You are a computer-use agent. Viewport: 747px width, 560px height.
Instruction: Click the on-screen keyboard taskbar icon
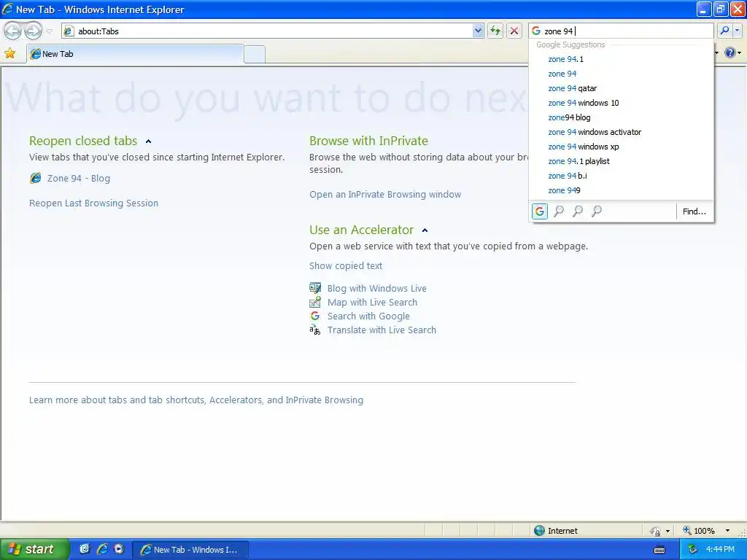click(659, 550)
